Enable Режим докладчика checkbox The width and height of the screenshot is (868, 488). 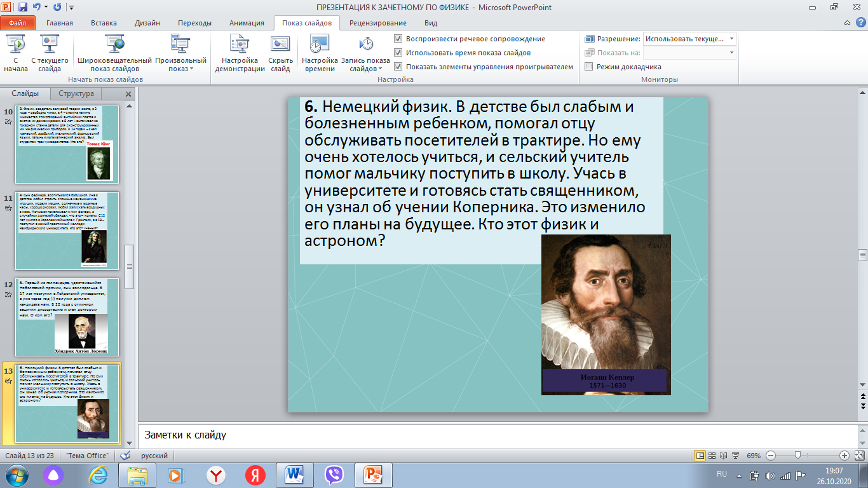(589, 67)
